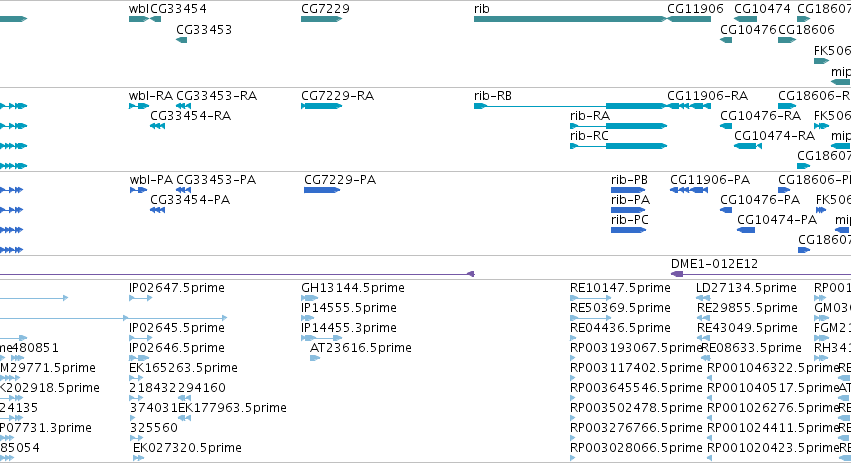Click the CG33453-PA protein label

[x=216, y=180]
